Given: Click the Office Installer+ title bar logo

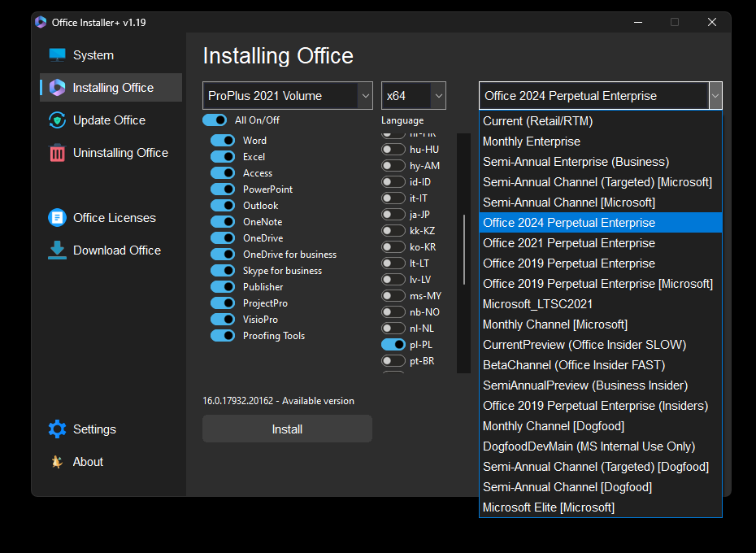Looking at the screenshot, I should [x=41, y=22].
